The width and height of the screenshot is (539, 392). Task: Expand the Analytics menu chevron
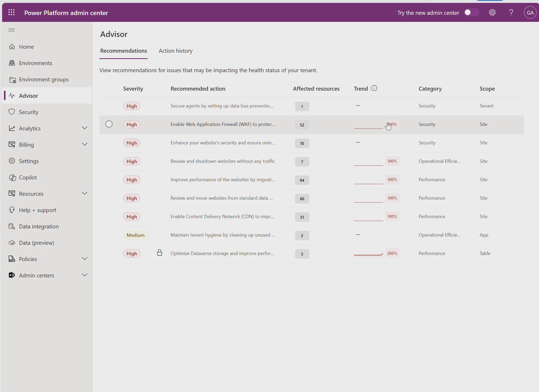[x=85, y=128]
